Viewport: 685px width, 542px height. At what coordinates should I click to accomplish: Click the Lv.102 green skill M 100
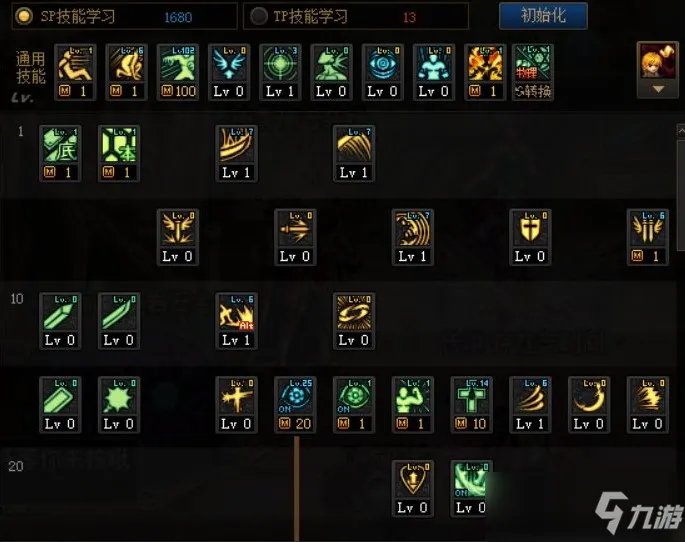pos(178,72)
